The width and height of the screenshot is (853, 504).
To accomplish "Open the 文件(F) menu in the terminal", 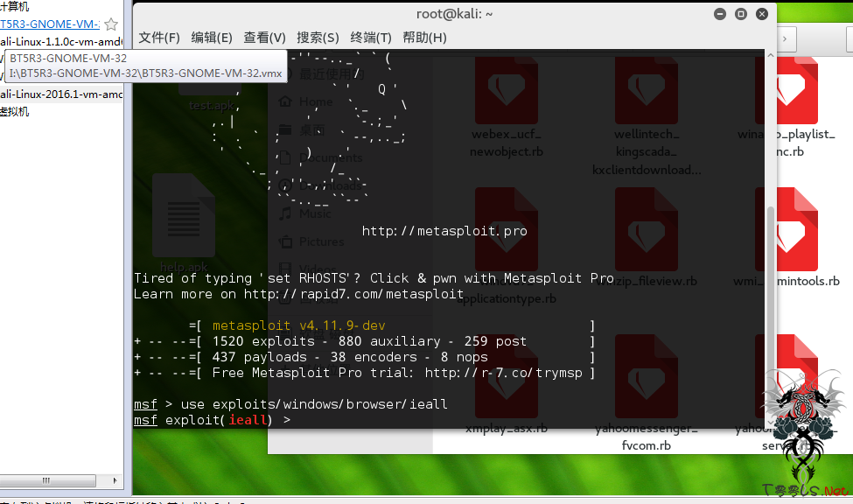I will (159, 38).
